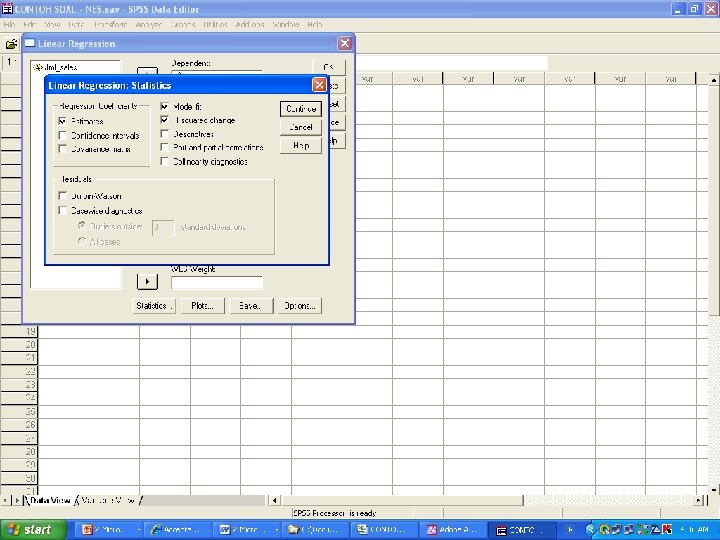
Task: Select row header 20
Action: tap(19, 344)
